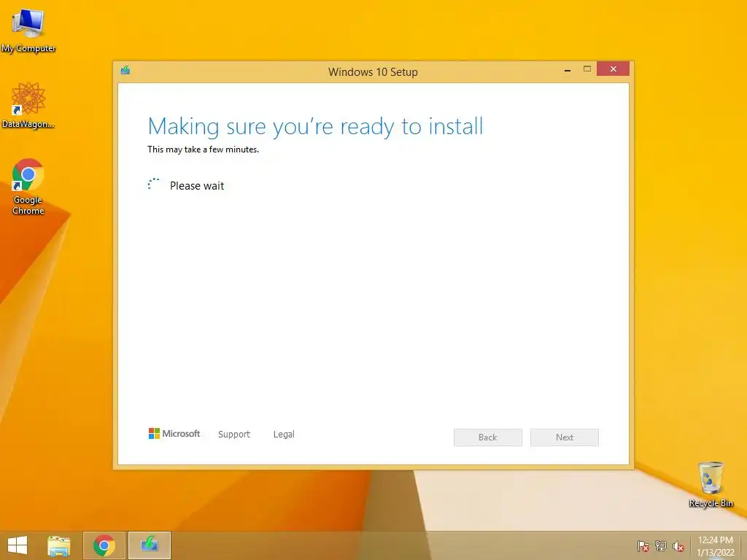Open the taskbar clock showing 12:24 PM
Image resolution: width=747 pixels, height=560 pixels.
click(x=715, y=546)
